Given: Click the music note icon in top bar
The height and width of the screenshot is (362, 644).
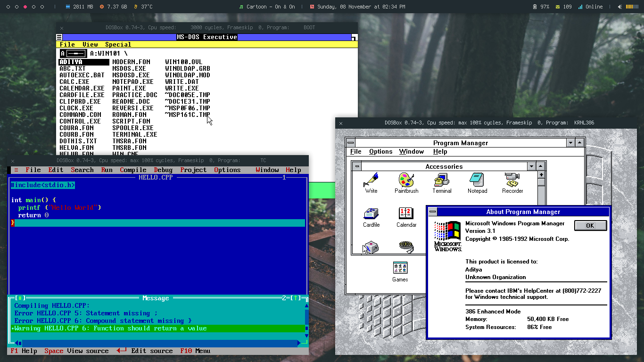Looking at the screenshot, I should 241,7.
